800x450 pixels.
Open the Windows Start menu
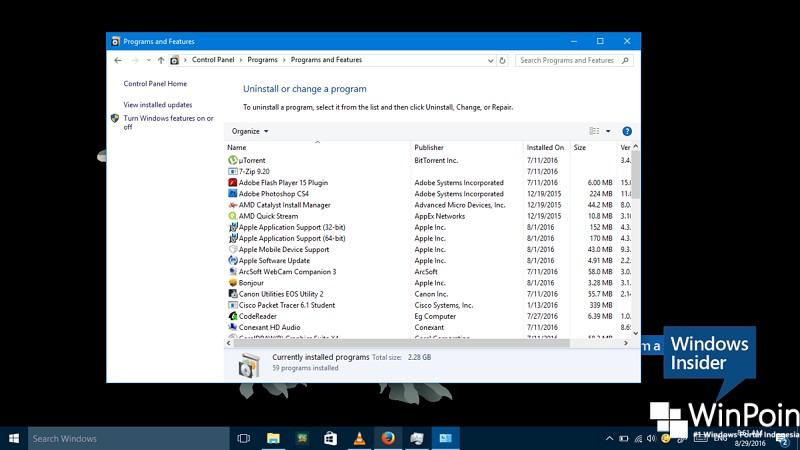point(14,438)
